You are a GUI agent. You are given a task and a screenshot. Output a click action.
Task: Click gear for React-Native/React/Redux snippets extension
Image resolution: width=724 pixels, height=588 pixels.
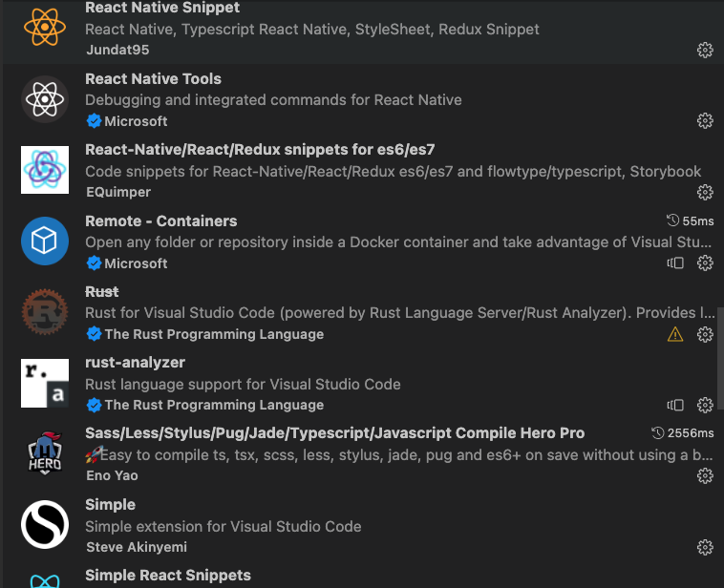coord(705,192)
